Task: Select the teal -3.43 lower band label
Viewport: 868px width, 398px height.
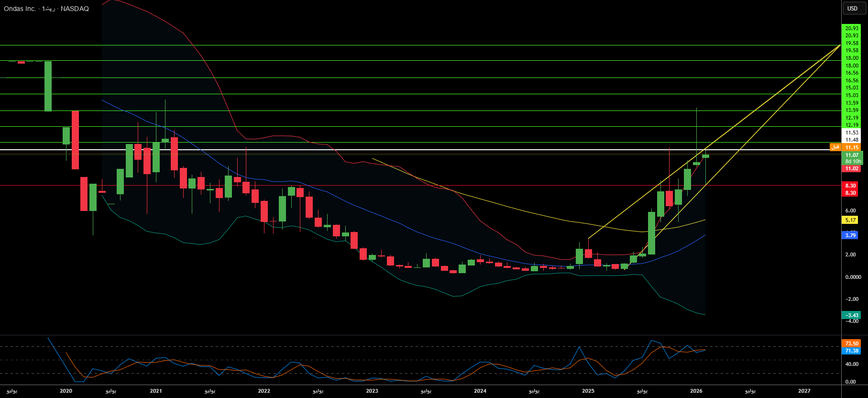Action: pos(852,315)
